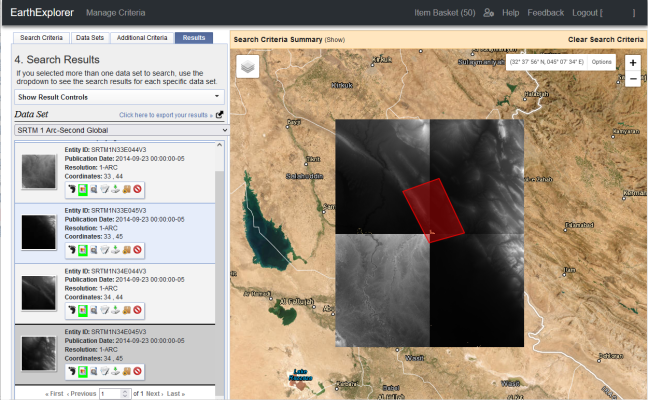Open metadata for SRTM1N34E045V3
Image resolution: width=648 pixels, height=400 pixels.
94,371
